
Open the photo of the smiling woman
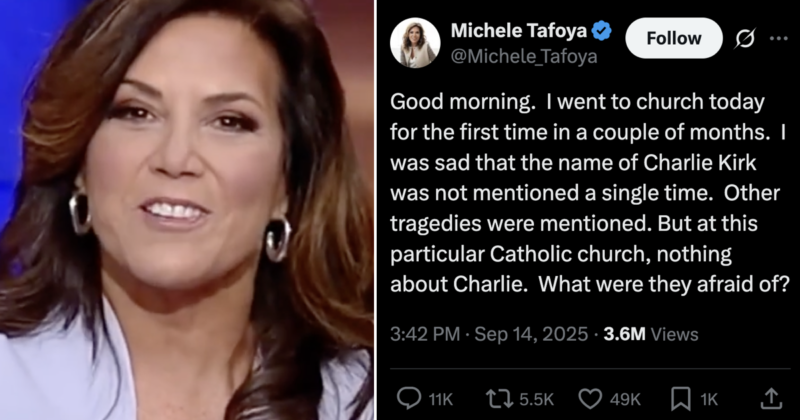pyautogui.click(x=186, y=210)
